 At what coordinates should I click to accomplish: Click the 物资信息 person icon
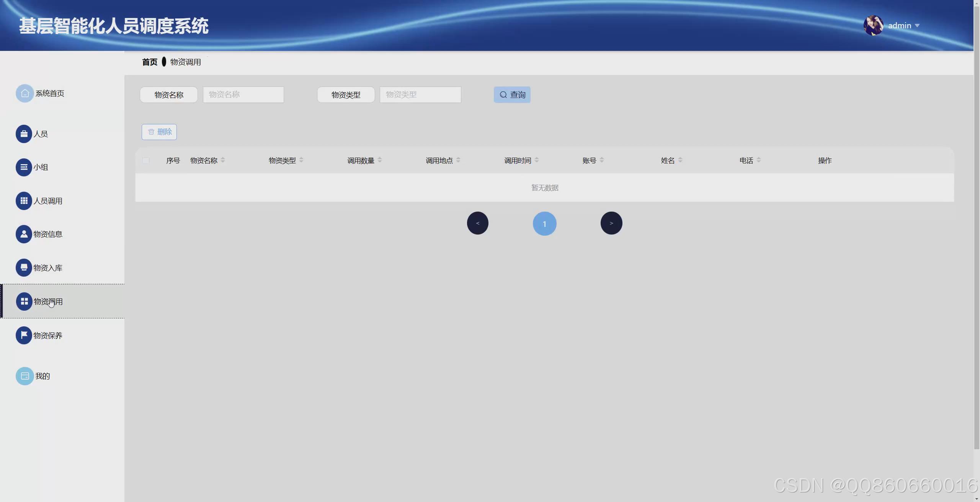[24, 234]
